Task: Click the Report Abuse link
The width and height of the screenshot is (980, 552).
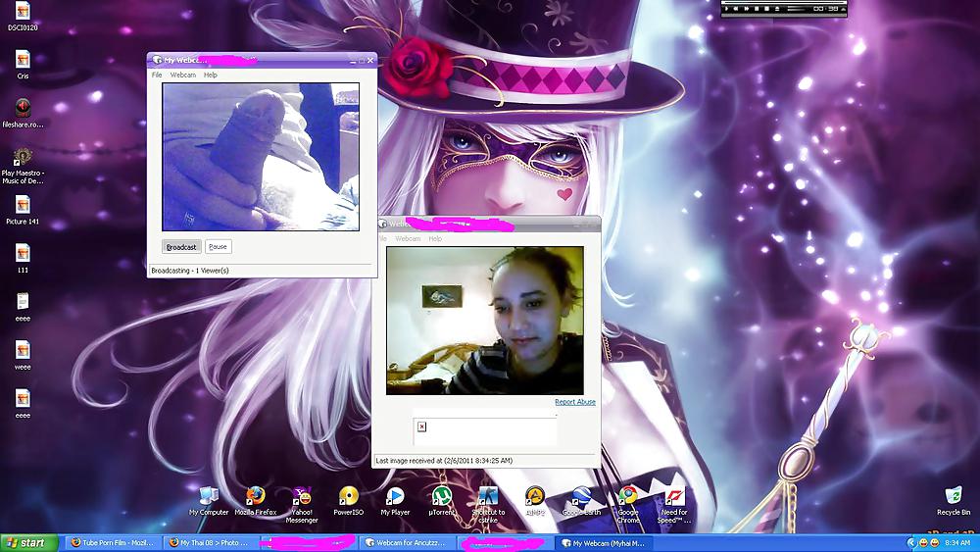Action: (575, 402)
